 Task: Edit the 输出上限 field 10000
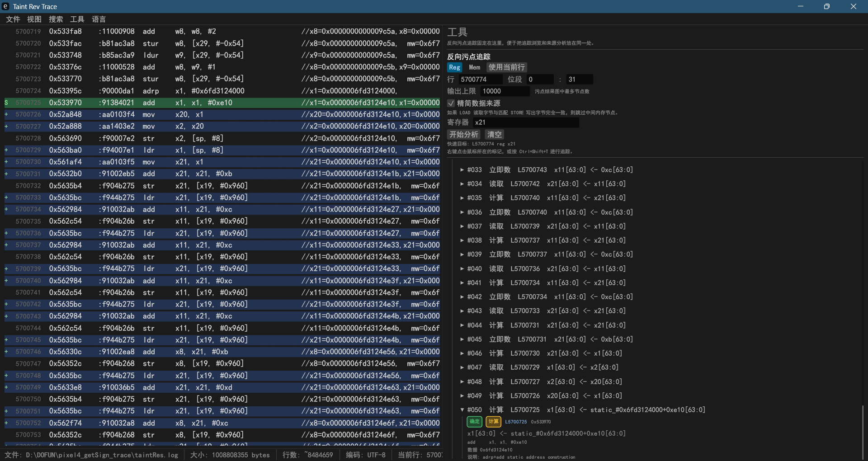tap(505, 91)
